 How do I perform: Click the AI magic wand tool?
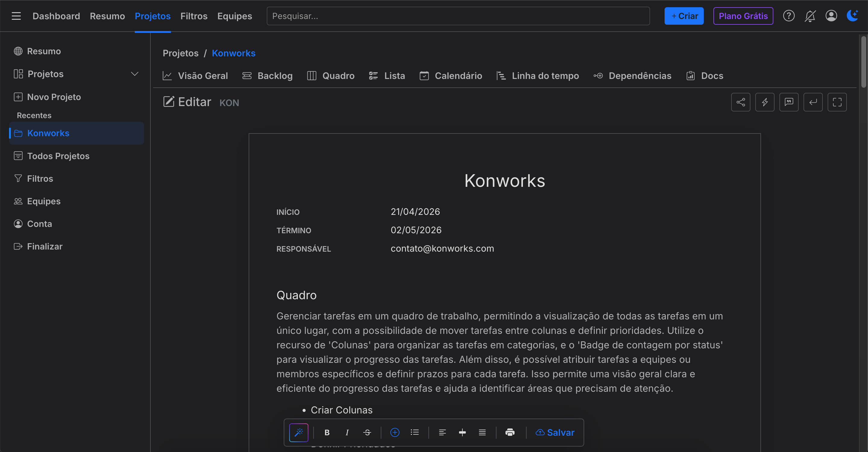(x=299, y=432)
